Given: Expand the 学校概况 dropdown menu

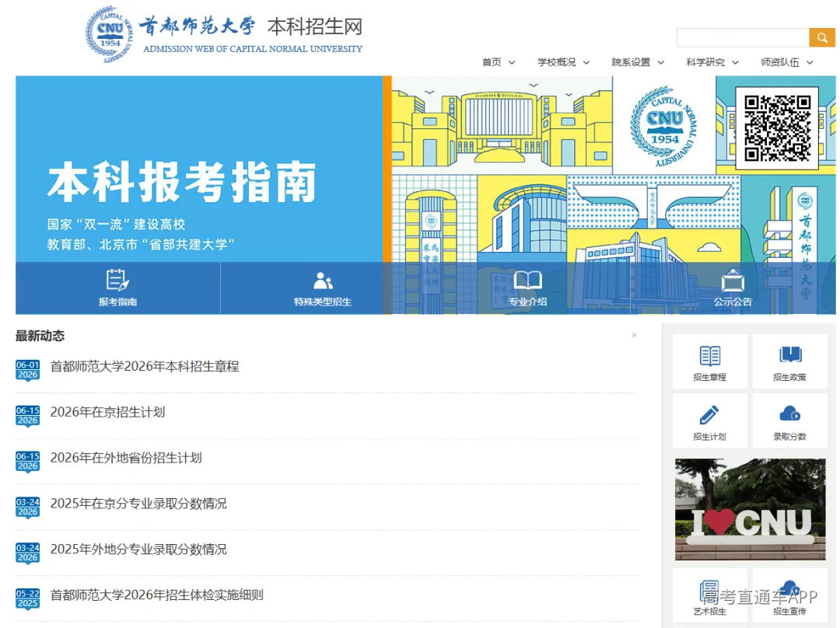Looking at the screenshot, I should (x=563, y=63).
